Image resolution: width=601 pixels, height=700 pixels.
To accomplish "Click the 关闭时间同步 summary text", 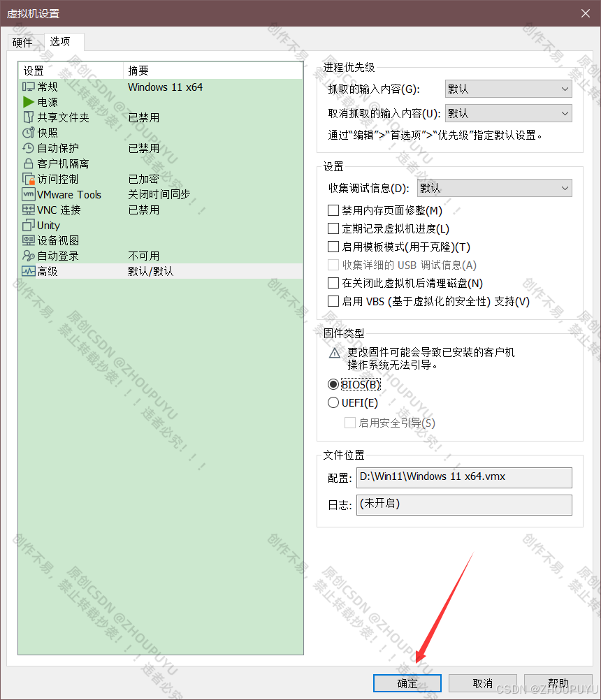I will 159,194.
